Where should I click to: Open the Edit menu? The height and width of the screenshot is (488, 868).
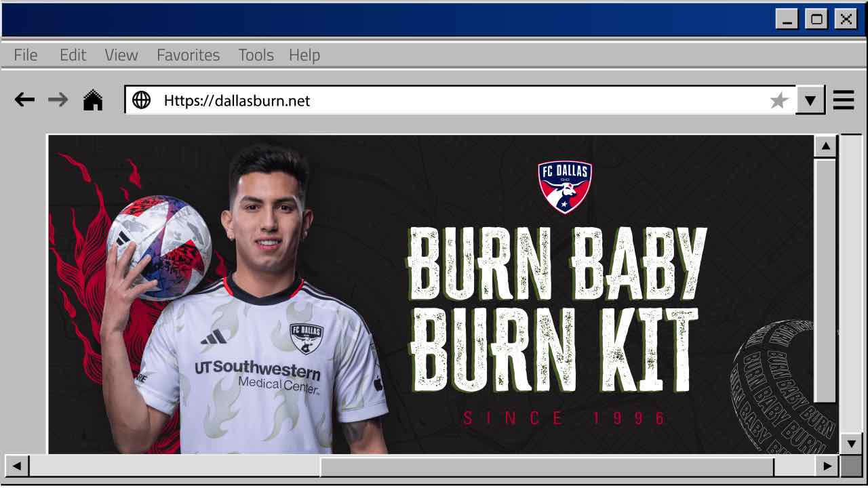coord(73,55)
